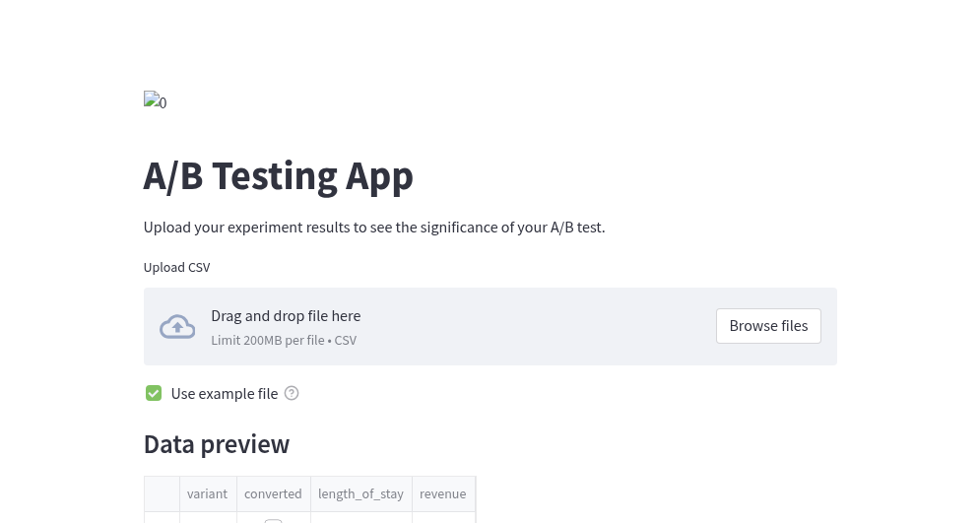Select the converted column header

click(x=273, y=494)
